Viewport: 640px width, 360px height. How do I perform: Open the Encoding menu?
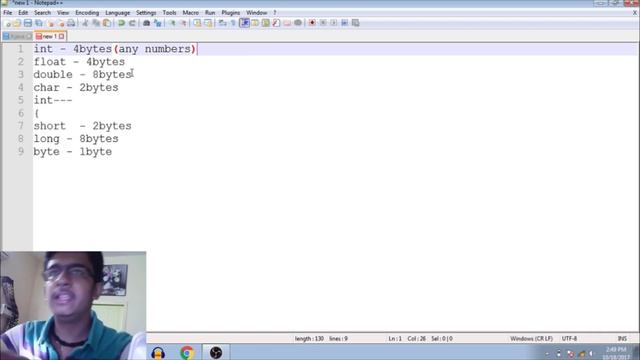point(87,13)
